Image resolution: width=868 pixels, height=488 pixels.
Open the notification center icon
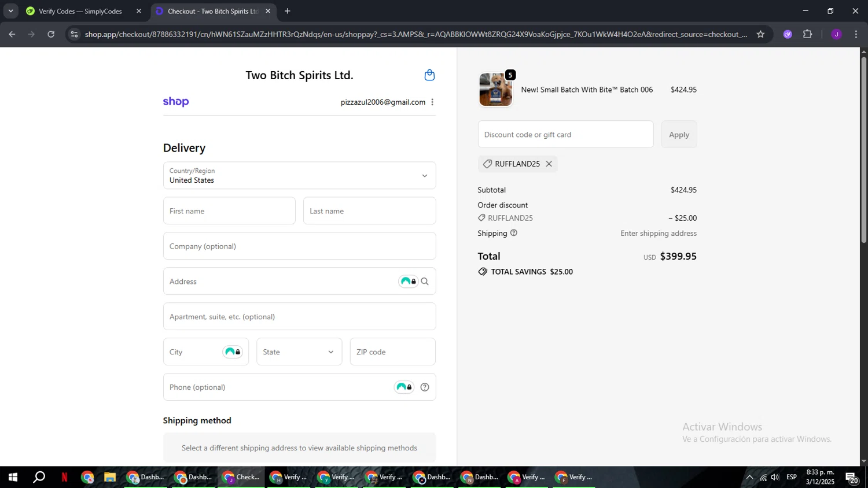852,478
